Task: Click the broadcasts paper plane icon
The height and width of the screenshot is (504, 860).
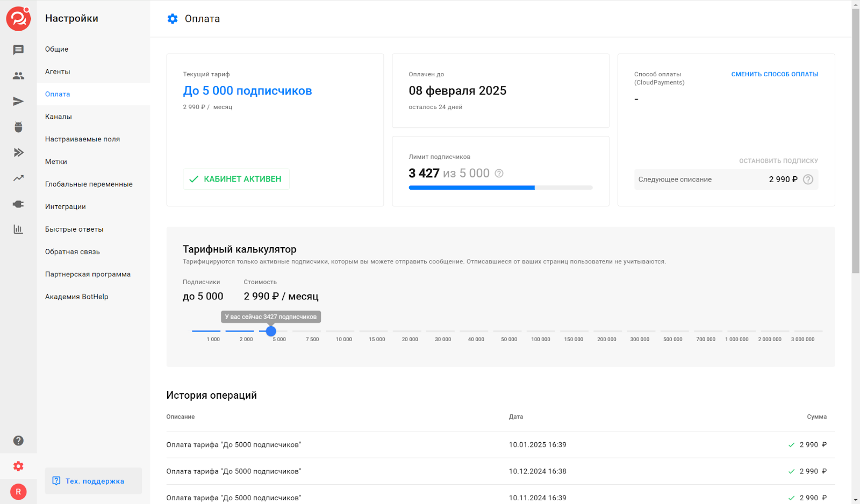Action: point(18,102)
